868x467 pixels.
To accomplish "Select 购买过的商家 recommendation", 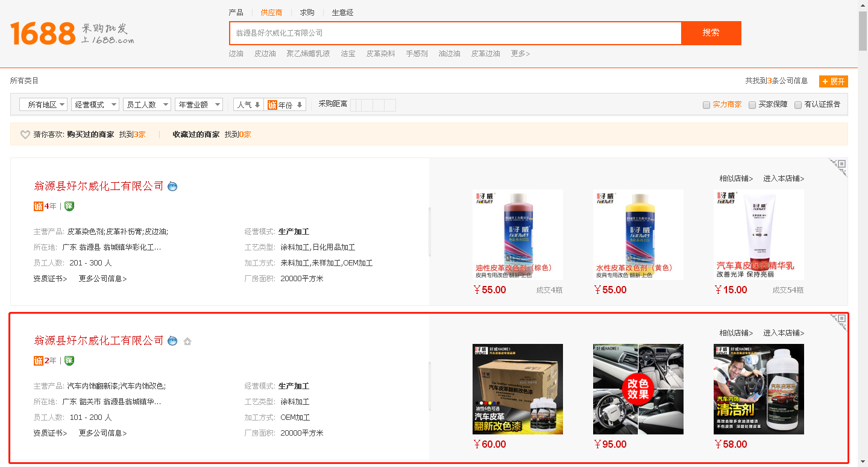I will [90, 135].
